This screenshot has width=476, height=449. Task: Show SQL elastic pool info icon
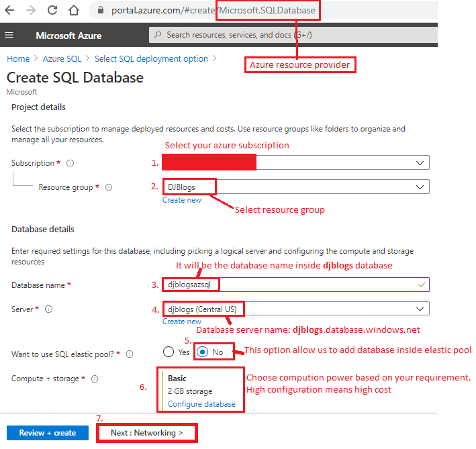[x=130, y=354]
